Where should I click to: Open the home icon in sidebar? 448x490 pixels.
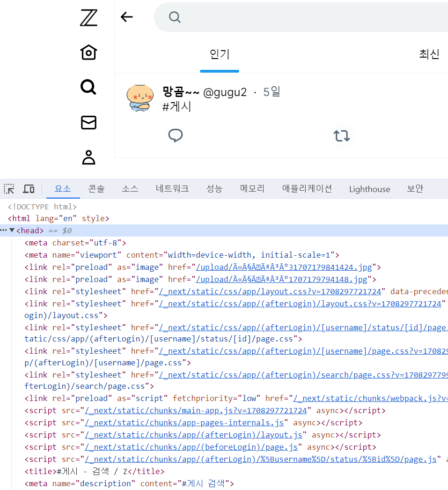[x=88, y=52]
